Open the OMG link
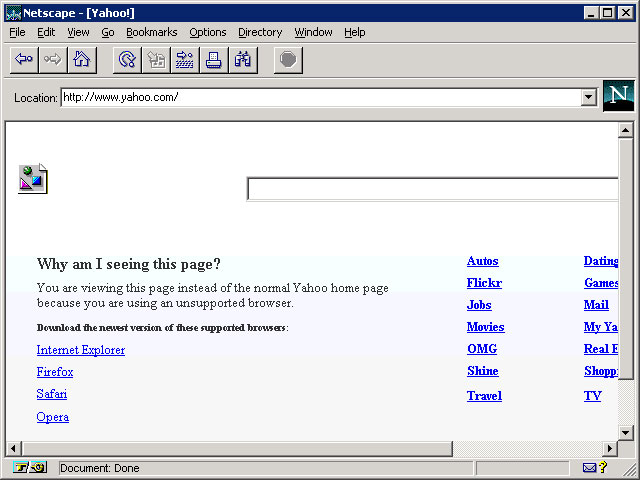 coord(482,349)
